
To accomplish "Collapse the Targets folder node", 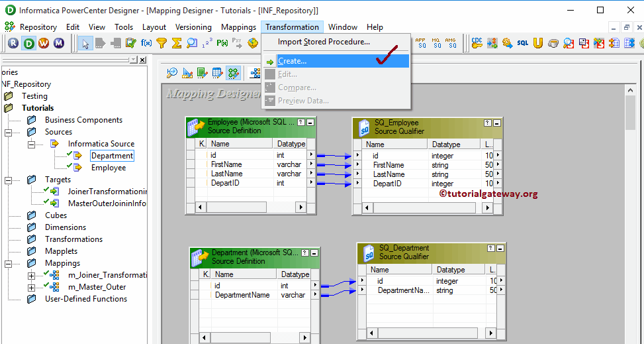I will 8,180.
